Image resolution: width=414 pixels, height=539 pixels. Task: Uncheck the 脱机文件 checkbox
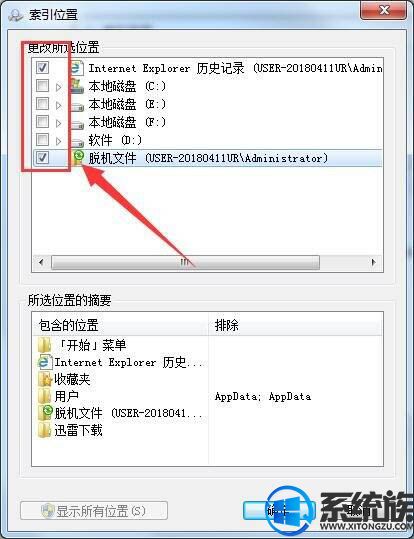(42, 157)
